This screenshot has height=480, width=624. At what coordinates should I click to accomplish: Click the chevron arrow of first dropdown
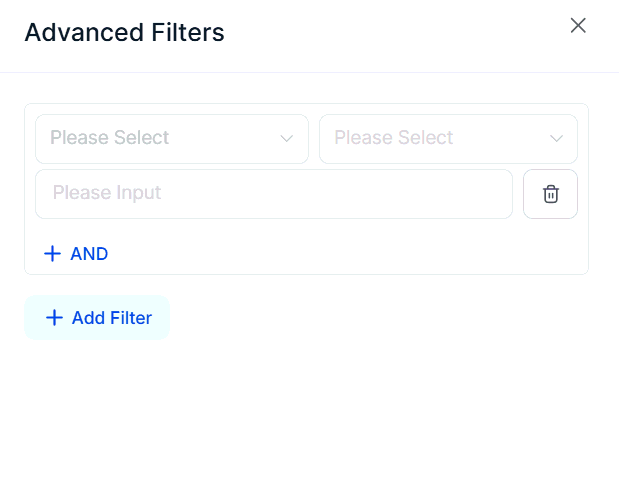tap(287, 138)
